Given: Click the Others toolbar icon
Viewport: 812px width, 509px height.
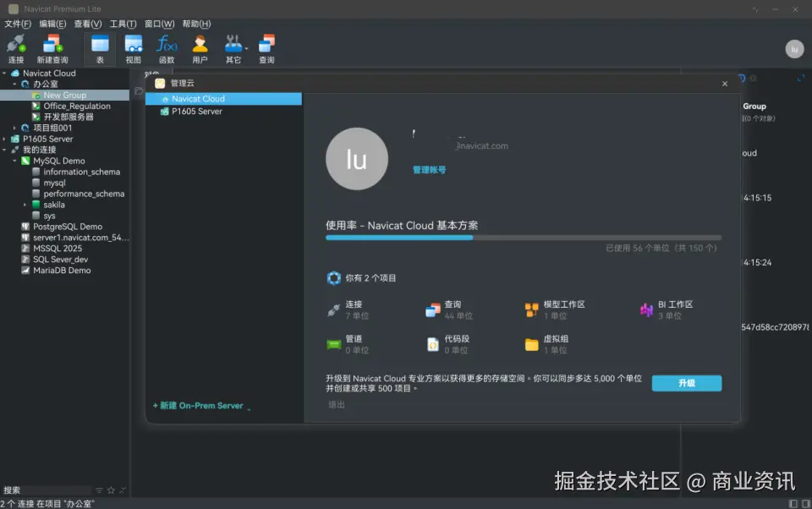Looking at the screenshot, I should click(x=234, y=49).
